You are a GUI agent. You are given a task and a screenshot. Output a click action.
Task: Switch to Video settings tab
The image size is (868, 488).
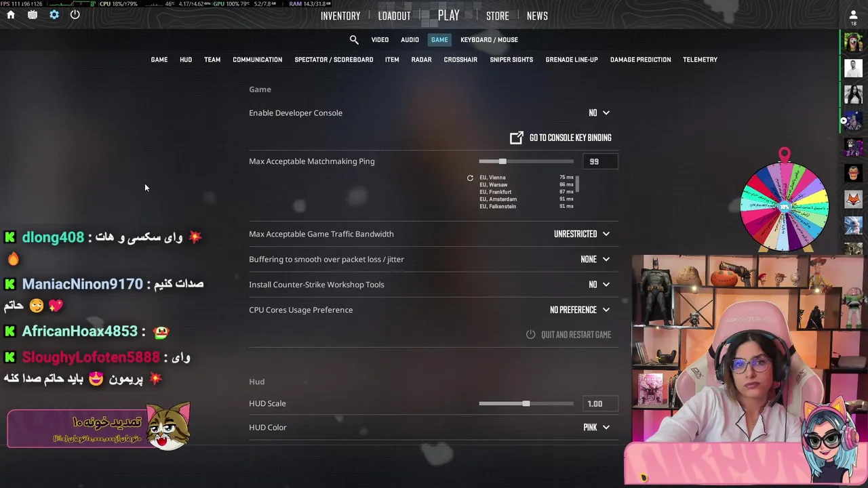click(380, 40)
